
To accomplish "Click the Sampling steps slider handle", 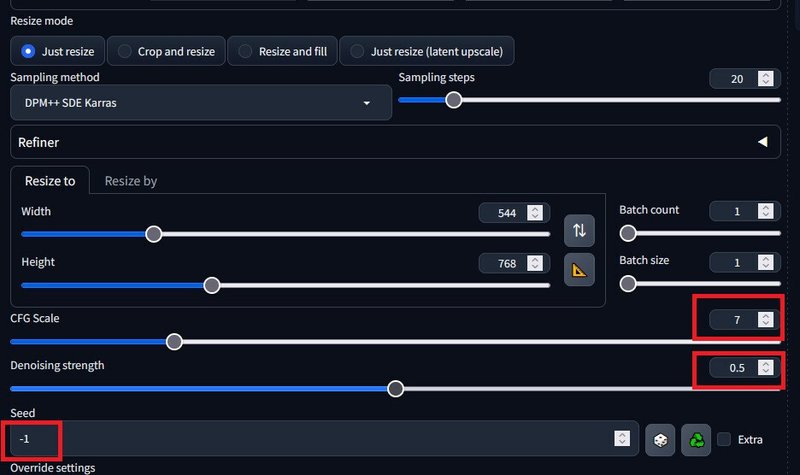I will click(x=454, y=99).
